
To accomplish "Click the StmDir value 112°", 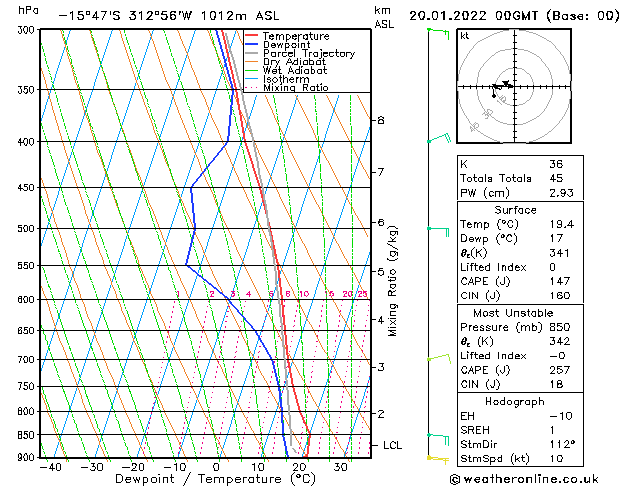I will [562, 444].
